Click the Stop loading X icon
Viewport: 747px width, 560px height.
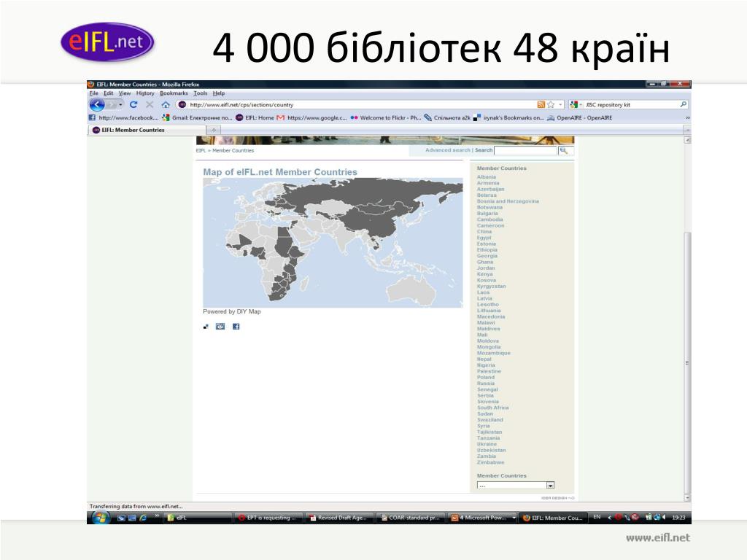click(x=149, y=105)
